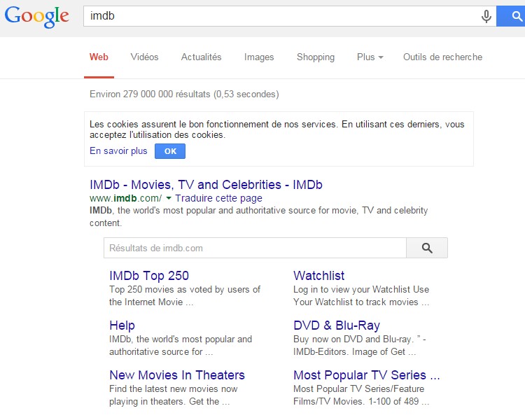Select the Web tab
The image size is (525, 420).
click(99, 57)
